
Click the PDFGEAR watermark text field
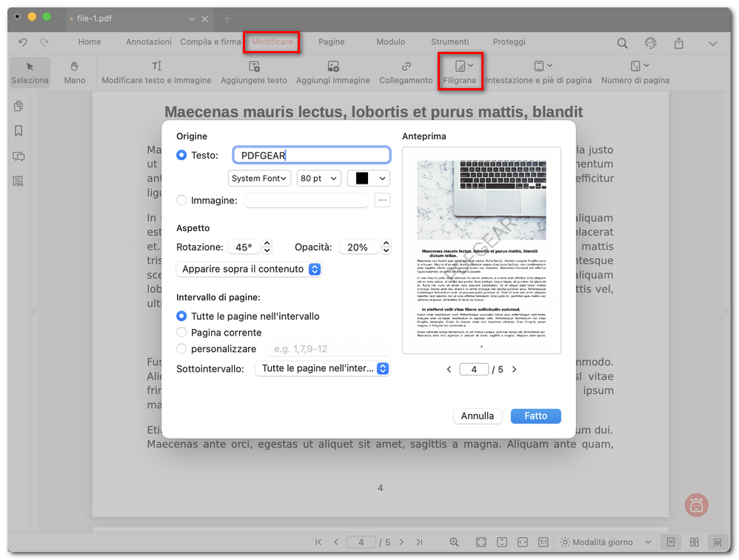pyautogui.click(x=311, y=156)
